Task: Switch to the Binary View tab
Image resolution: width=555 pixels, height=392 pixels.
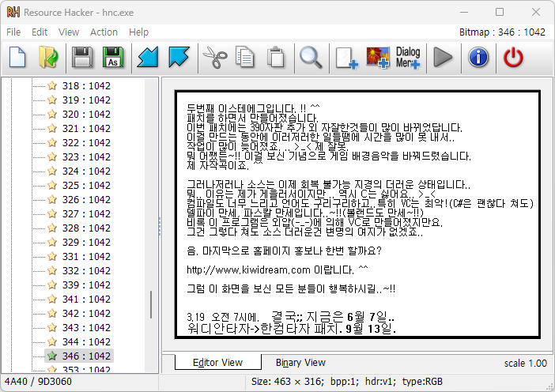Action: [300, 363]
